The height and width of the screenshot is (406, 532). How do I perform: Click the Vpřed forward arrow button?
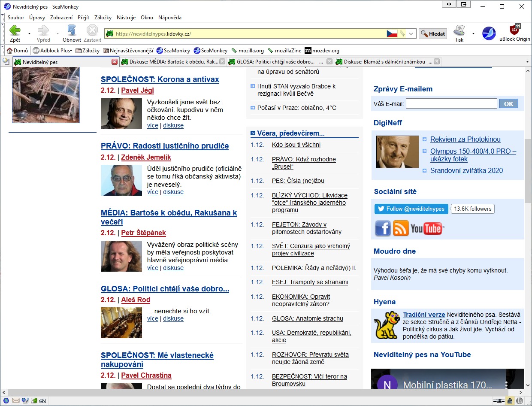[x=43, y=33]
